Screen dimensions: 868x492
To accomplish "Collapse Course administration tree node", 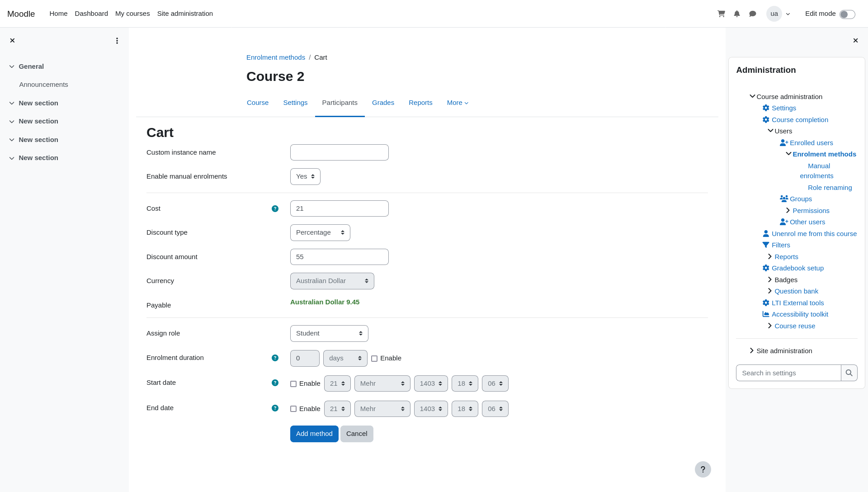I will tap(752, 96).
